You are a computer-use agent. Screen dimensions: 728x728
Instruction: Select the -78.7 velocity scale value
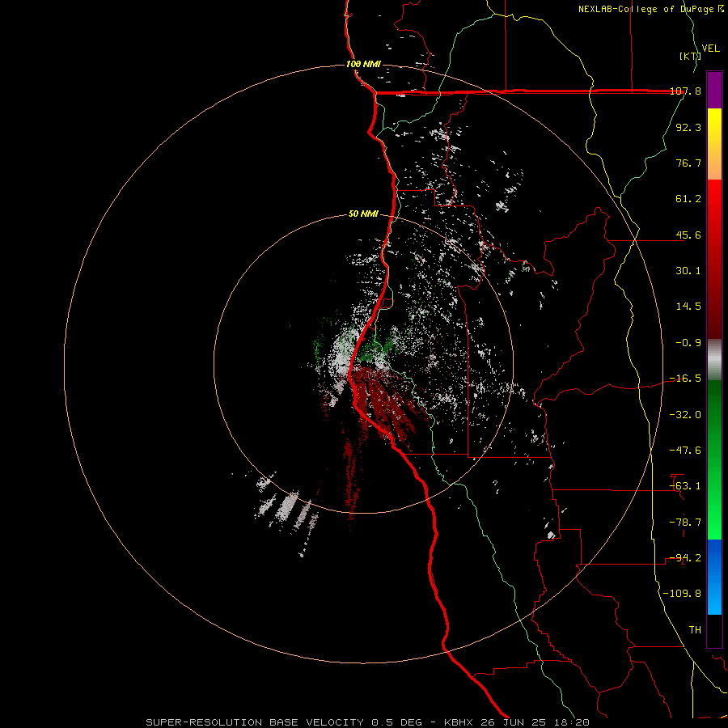point(686,523)
